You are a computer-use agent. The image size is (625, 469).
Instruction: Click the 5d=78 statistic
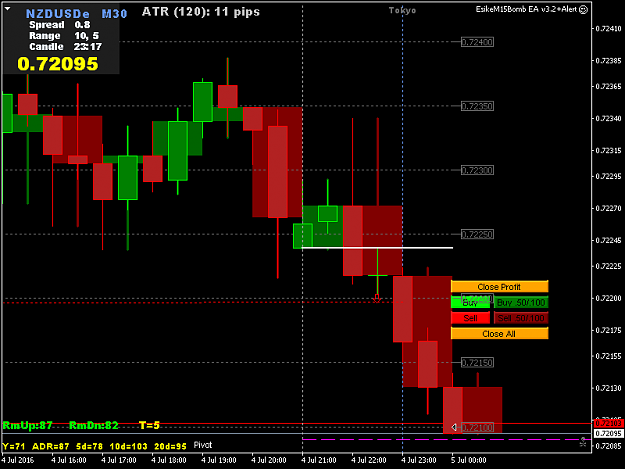pos(89,446)
